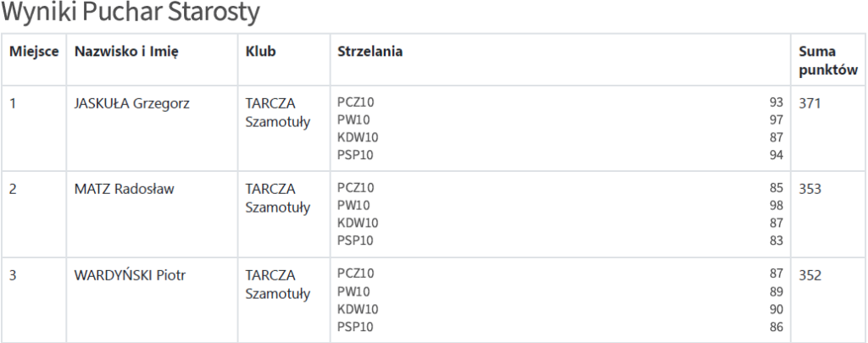This screenshot has width=868, height=343.
Task: Select the name MATZ Radosław
Action: [124, 189]
